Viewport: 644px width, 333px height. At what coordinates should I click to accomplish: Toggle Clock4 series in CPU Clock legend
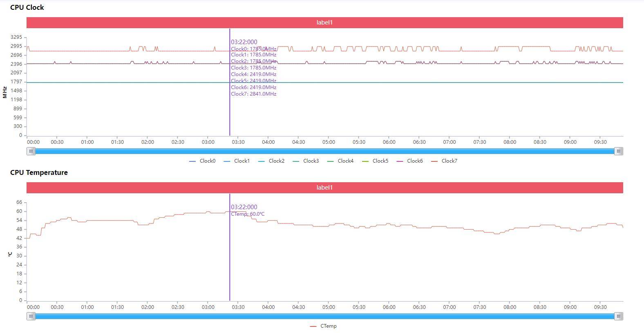(340, 161)
